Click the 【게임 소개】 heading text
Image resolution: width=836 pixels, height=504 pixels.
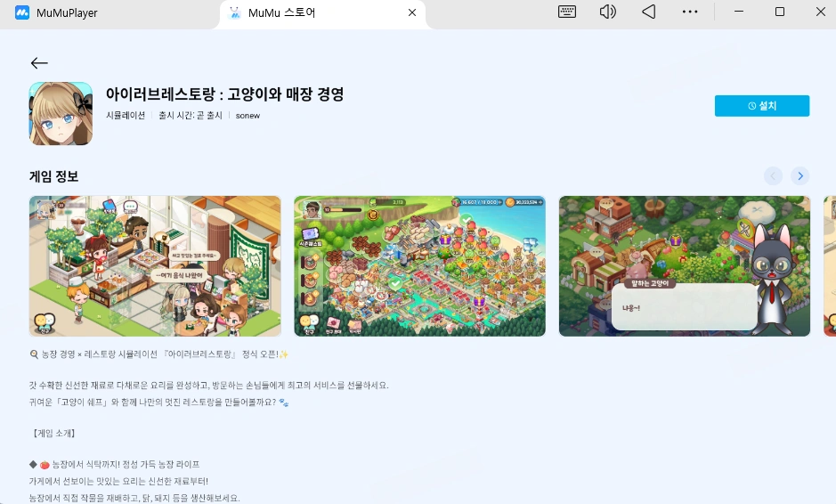53,433
